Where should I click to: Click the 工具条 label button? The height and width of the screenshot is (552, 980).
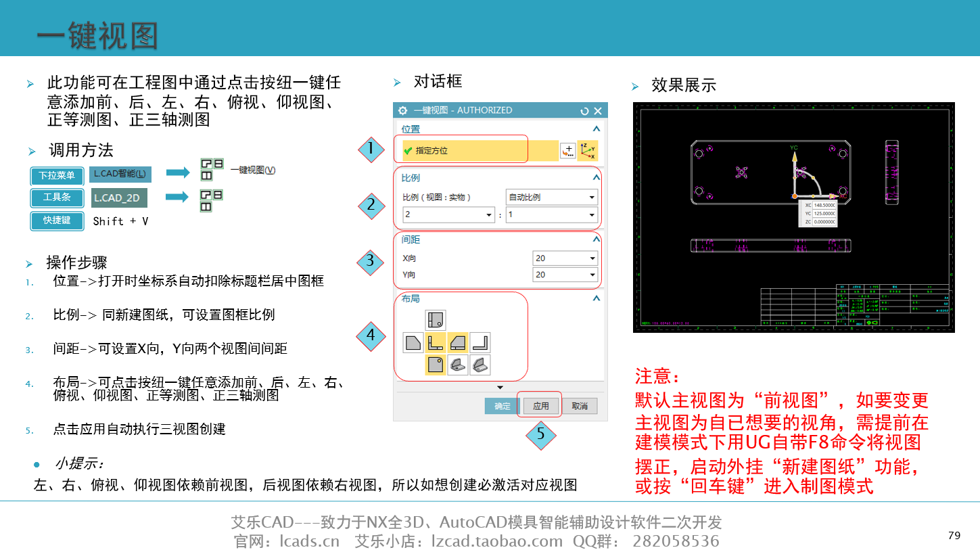(57, 198)
